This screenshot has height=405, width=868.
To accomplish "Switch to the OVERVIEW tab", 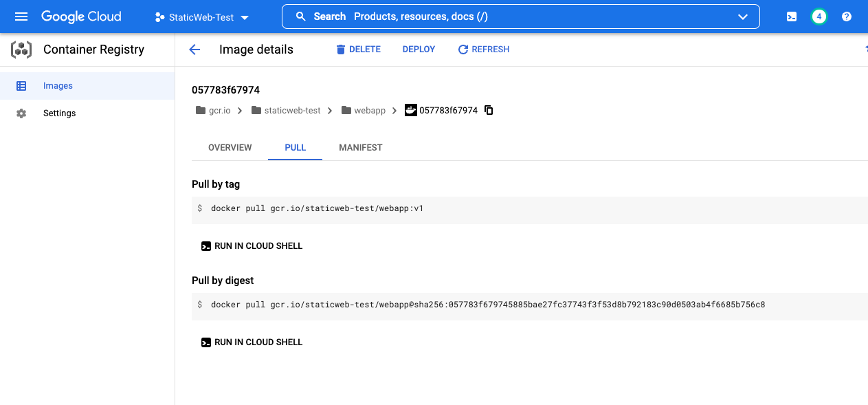I will (230, 147).
